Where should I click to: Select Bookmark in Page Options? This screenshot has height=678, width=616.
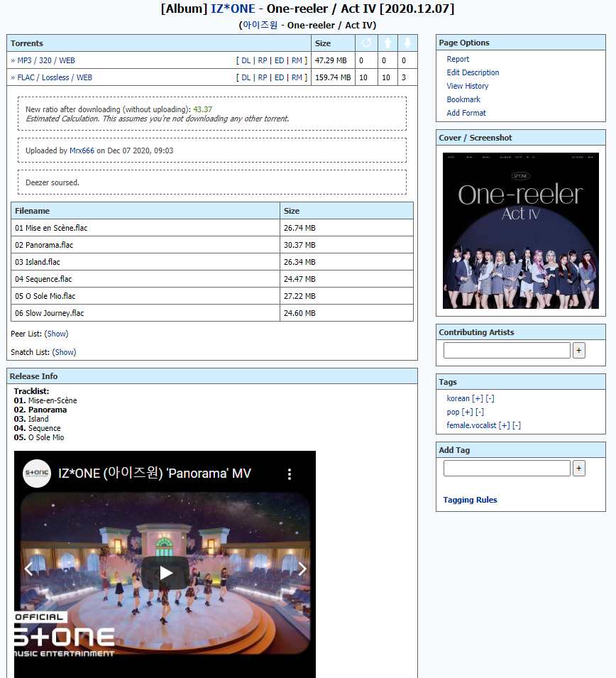pyautogui.click(x=463, y=99)
